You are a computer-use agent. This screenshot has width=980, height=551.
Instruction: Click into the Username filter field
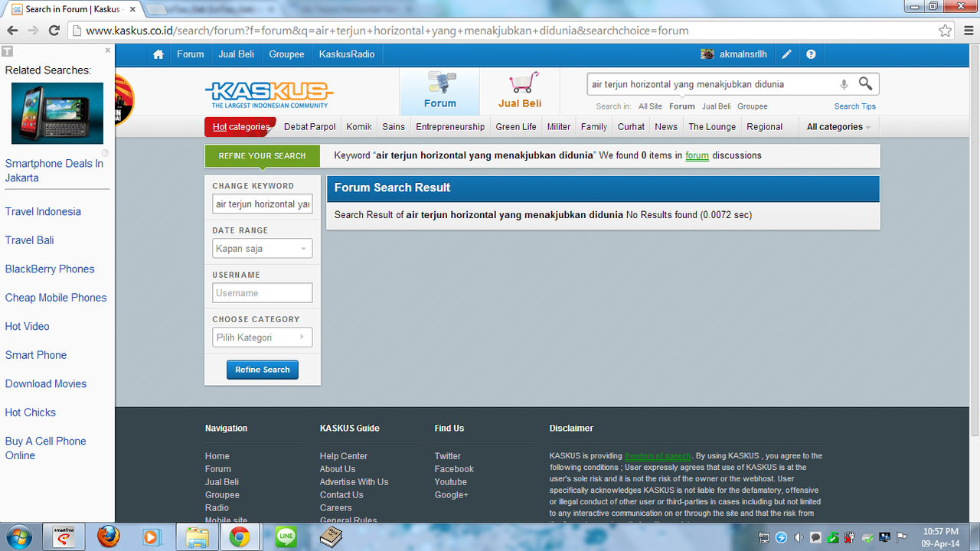tap(263, 293)
